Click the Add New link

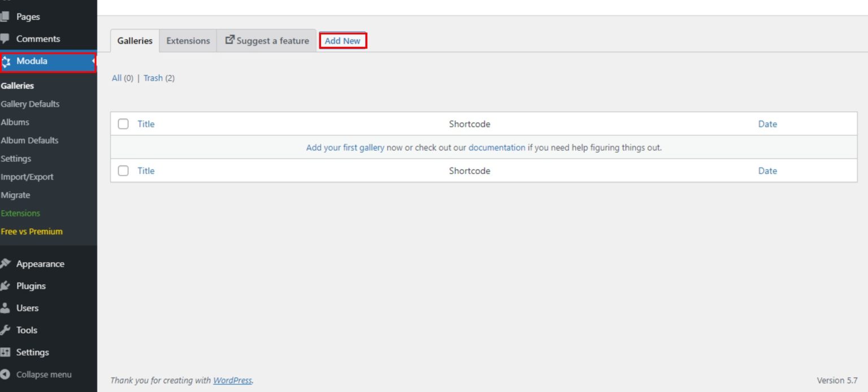click(x=343, y=40)
